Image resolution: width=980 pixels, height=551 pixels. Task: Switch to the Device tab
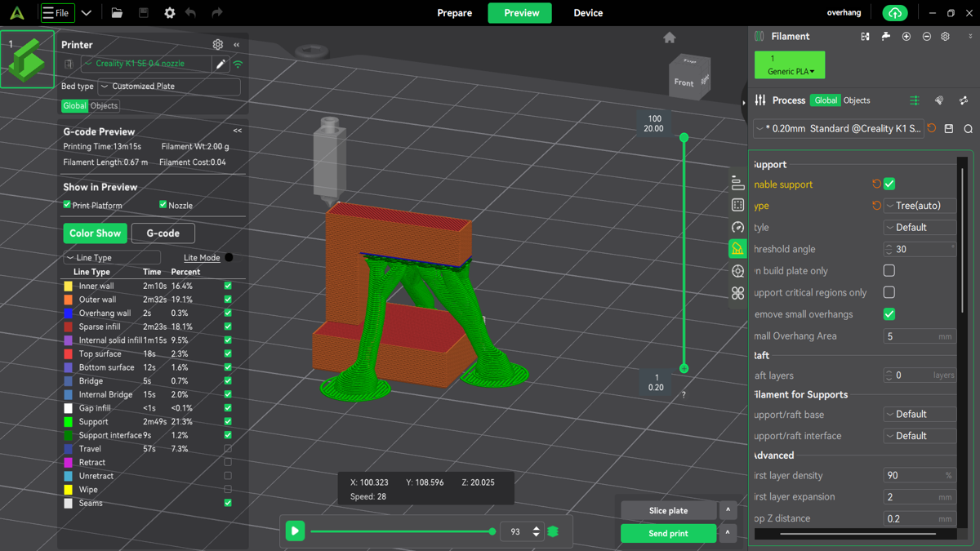pos(588,13)
